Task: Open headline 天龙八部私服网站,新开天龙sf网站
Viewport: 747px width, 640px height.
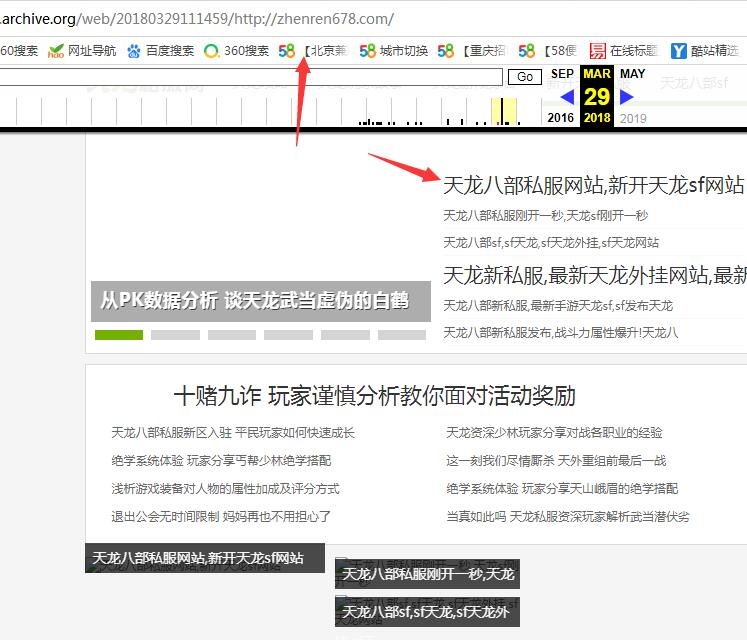Action: (594, 185)
